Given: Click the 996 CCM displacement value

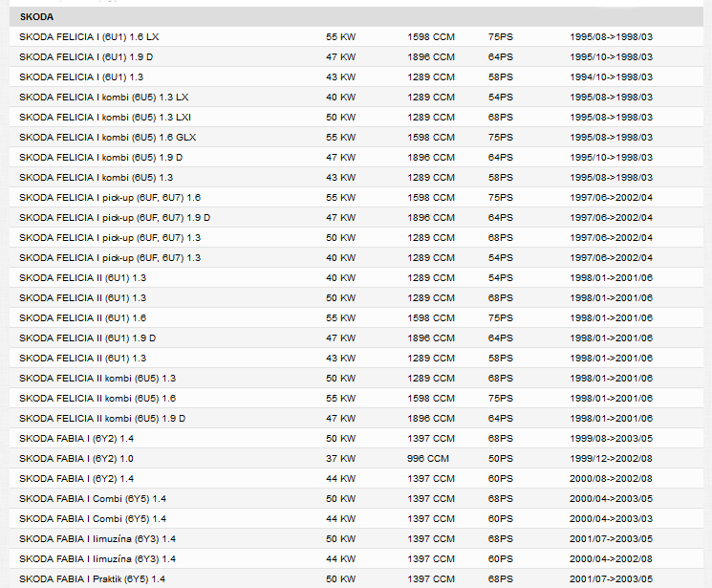Looking at the screenshot, I should [x=428, y=459].
